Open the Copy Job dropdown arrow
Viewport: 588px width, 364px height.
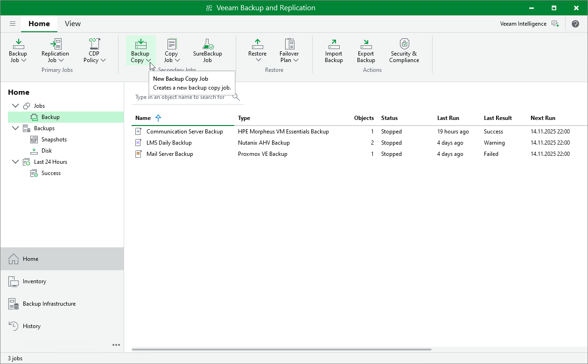[x=177, y=60]
